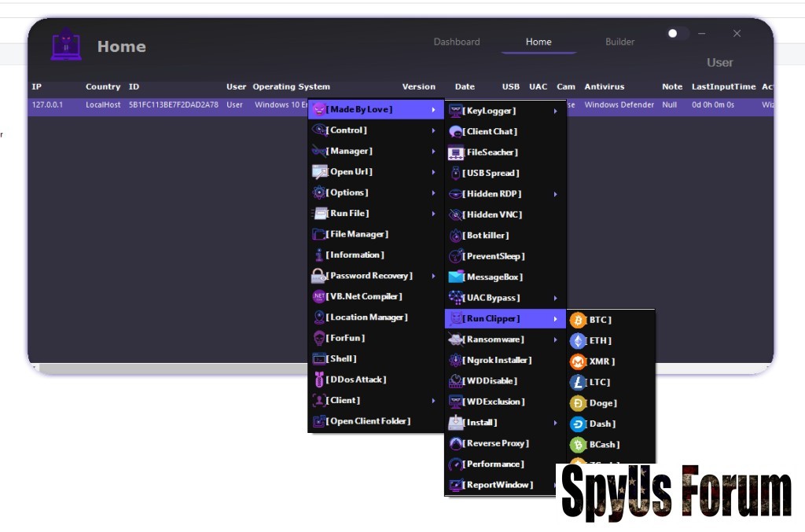Click the MessageBox envelope icon
Image resolution: width=805 pixels, height=532 pixels.
click(x=456, y=277)
